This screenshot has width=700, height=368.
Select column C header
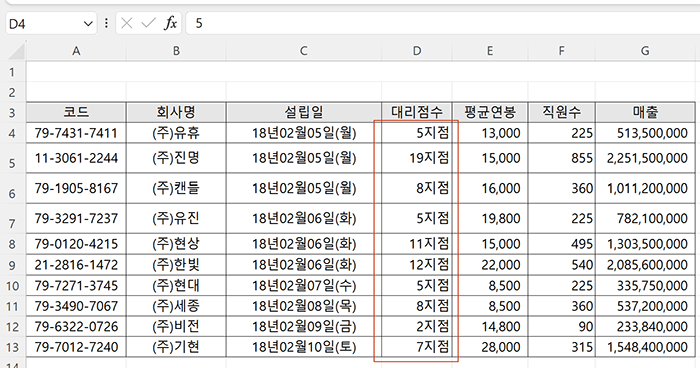[304, 51]
